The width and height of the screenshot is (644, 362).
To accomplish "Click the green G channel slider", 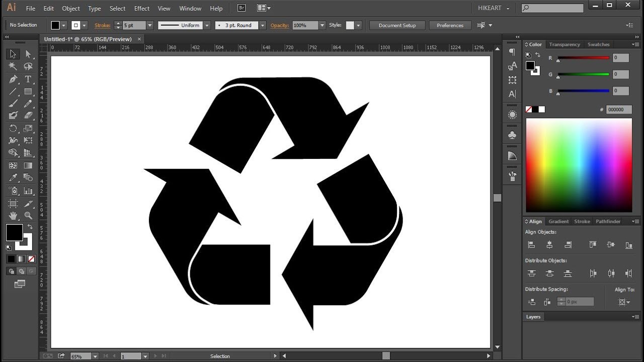I will pyautogui.click(x=584, y=75).
